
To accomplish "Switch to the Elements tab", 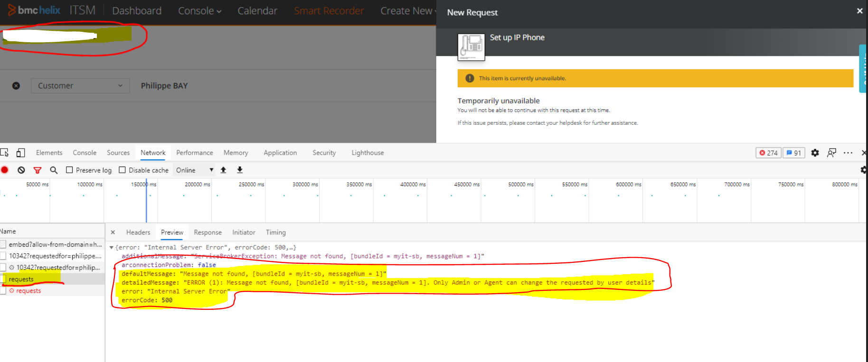I will pos(49,153).
